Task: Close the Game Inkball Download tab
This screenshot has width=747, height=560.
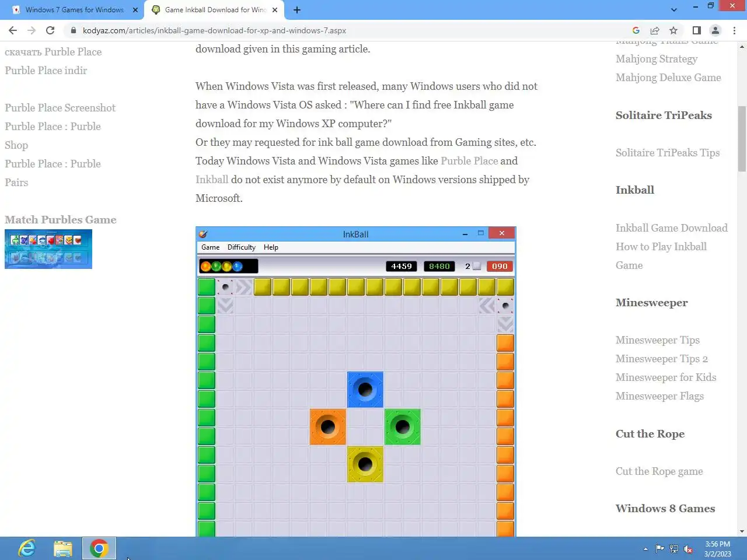Action: tap(275, 10)
